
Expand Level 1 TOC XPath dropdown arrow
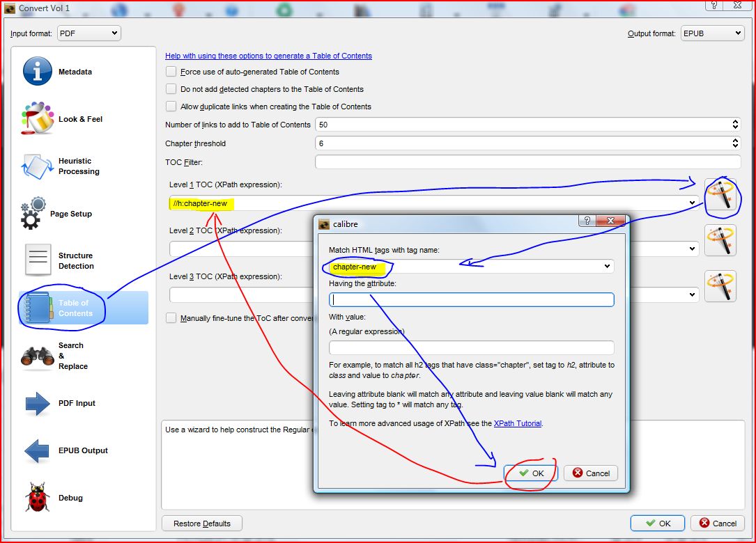click(x=692, y=203)
